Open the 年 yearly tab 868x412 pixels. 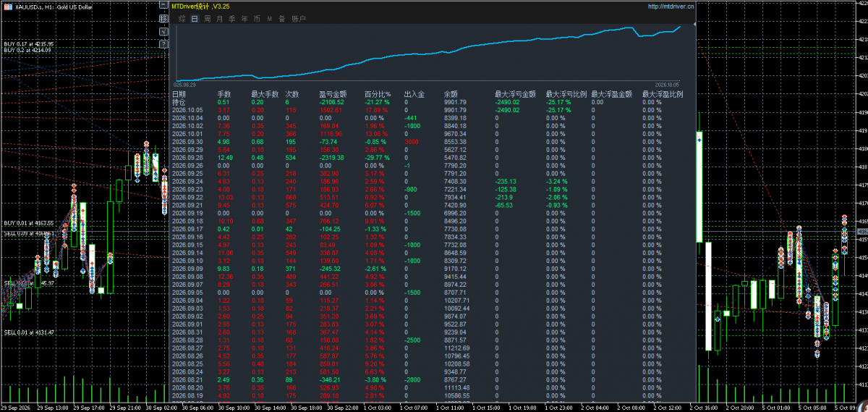click(244, 19)
